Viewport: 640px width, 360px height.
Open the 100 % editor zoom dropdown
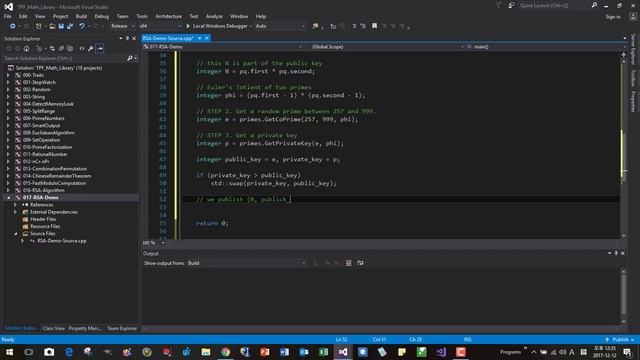pos(153,243)
